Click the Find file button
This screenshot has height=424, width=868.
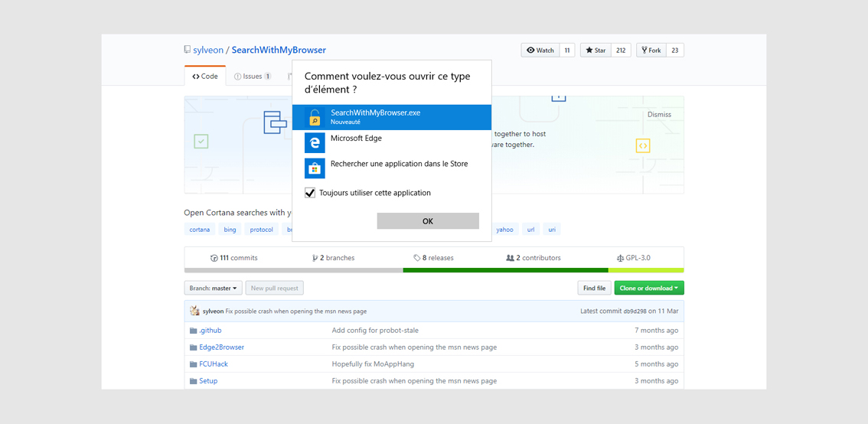click(594, 288)
